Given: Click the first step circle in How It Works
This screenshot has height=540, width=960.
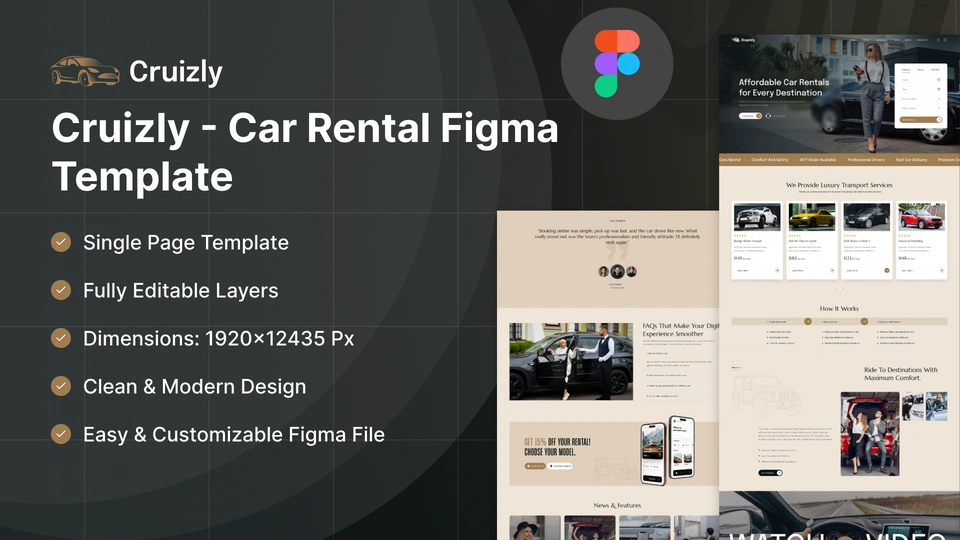Looking at the screenshot, I should coord(808,321).
